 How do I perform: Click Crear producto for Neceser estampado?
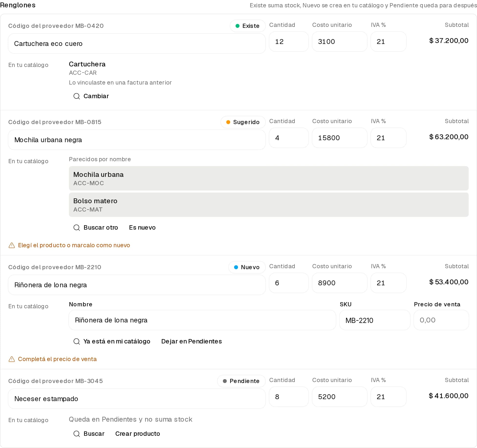[x=138, y=434]
